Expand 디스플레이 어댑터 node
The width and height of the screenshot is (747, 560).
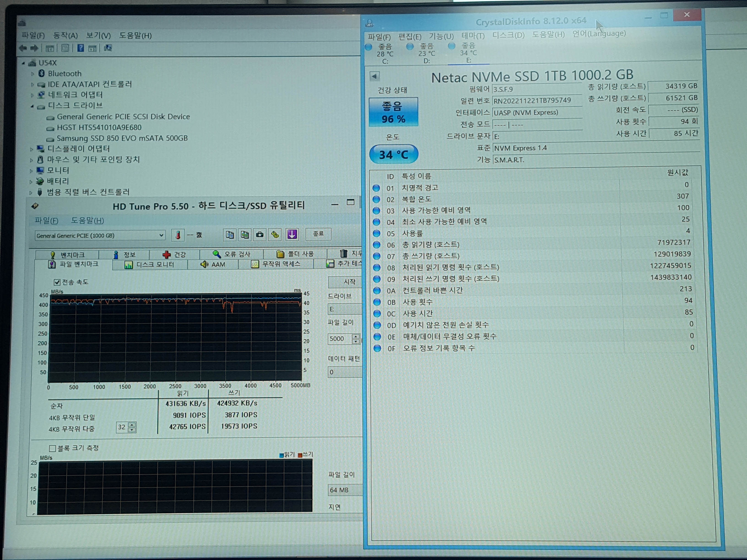(x=31, y=149)
